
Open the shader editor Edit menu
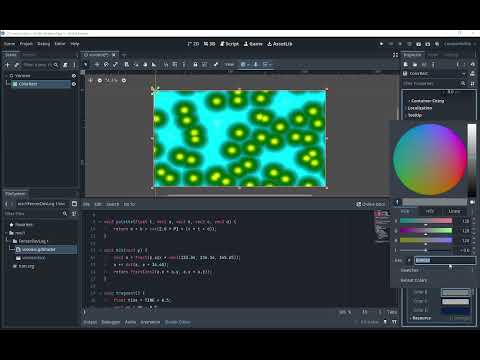click(98, 204)
